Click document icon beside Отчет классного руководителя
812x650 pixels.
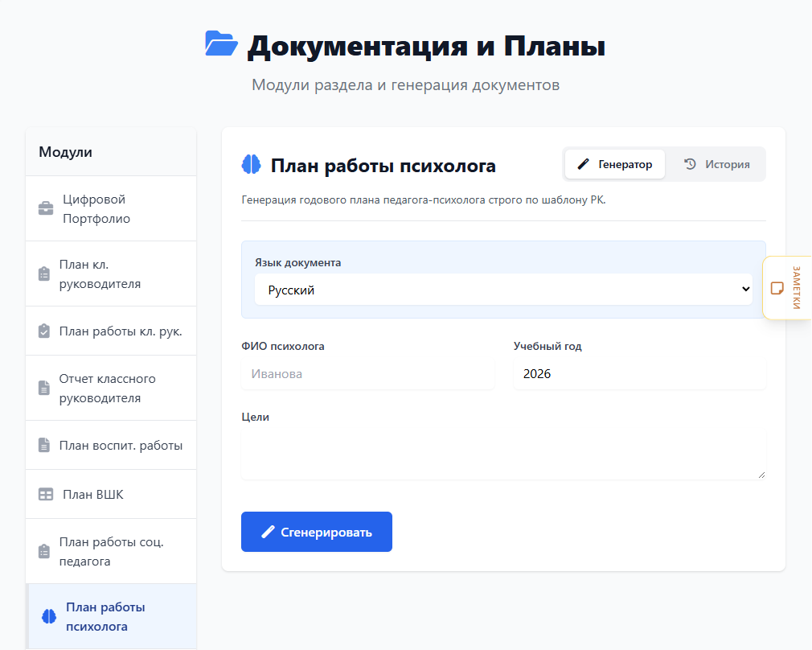click(x=44, y=388)
